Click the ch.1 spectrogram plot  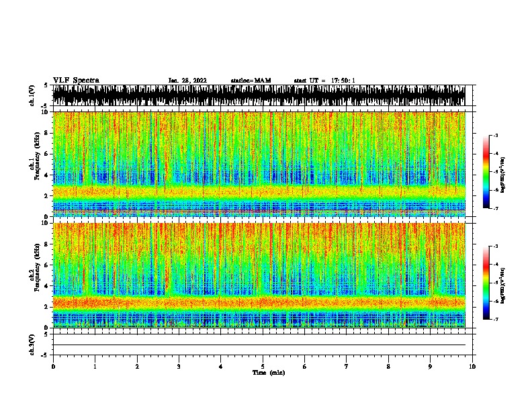click(x=259, y=164)
